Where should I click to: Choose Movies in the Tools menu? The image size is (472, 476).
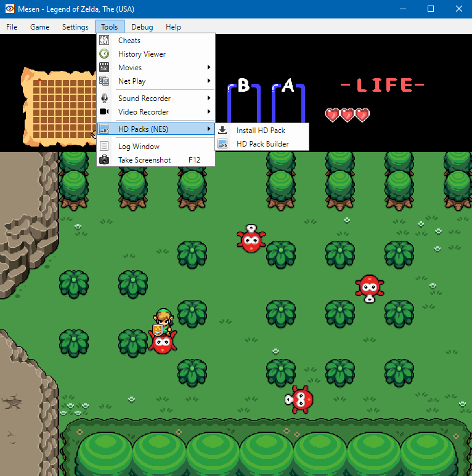[156, 67]
